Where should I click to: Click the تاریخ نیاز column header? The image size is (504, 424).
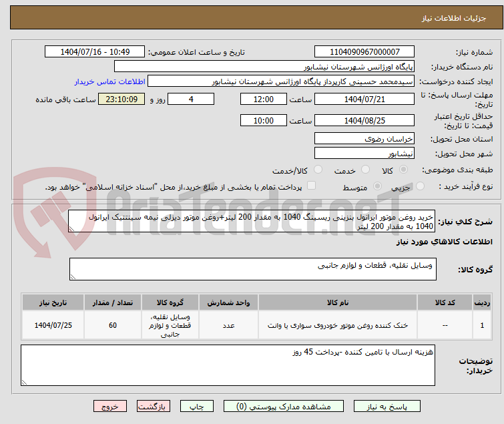(53, 302)
